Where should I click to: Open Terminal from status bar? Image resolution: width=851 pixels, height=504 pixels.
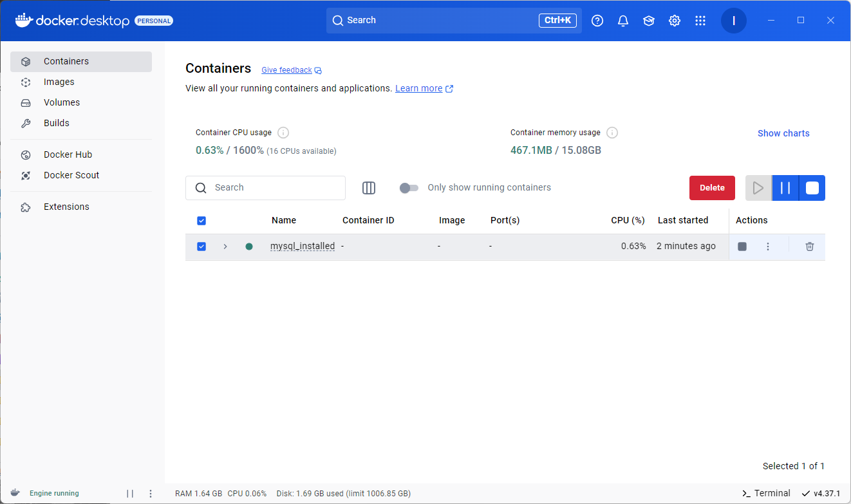(x=766, y=493)
